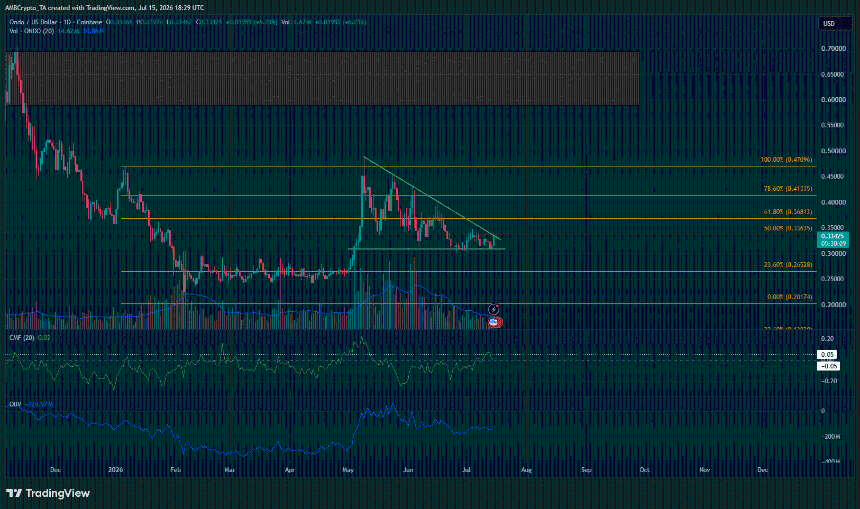The height and width of the screenshot is (509, 860).
Task: Click the AMBCrypto_TA created with TradingView caption
Action: [x=105, y=8]
